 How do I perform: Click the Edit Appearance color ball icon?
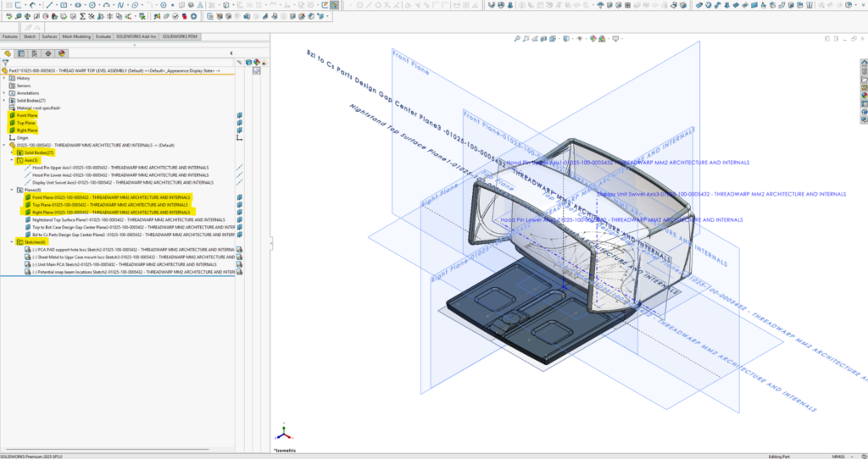click(x=593, y=39)
